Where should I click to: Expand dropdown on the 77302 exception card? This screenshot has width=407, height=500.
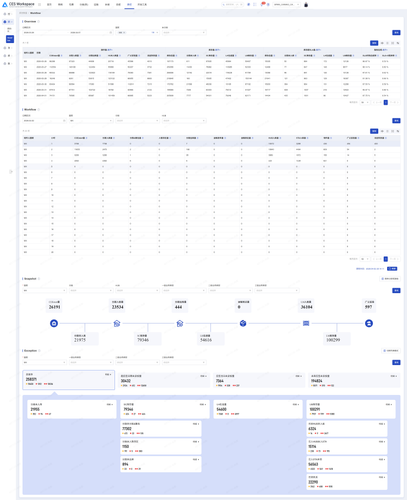196,424
